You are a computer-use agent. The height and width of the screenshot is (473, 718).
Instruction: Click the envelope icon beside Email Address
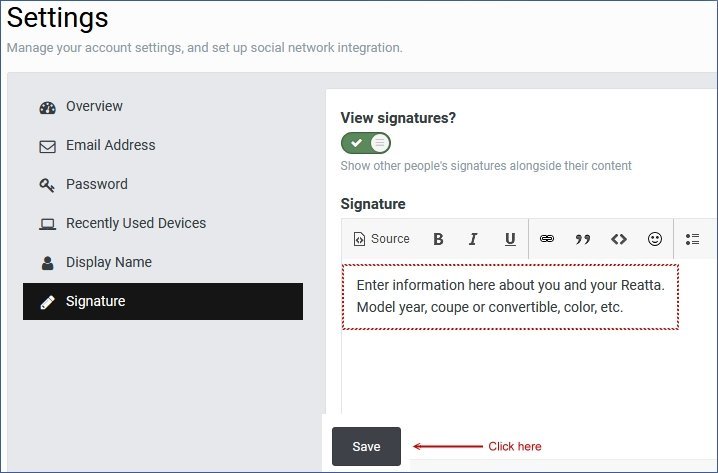[47, 147]
